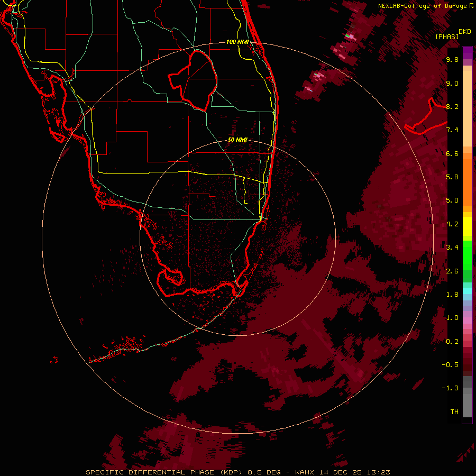Click the cyan segment of color bar
The height and width of the screenshot is (476, 476).
click(467, 291)
